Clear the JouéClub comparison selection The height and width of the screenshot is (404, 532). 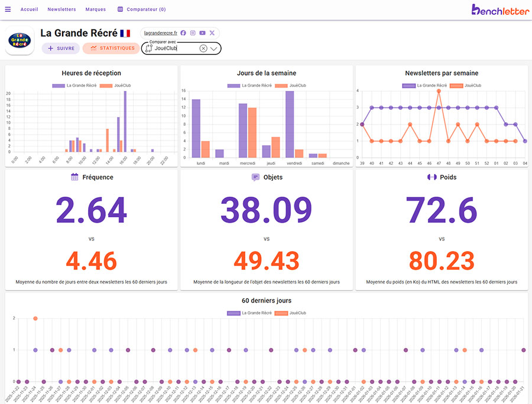point(203,48)
